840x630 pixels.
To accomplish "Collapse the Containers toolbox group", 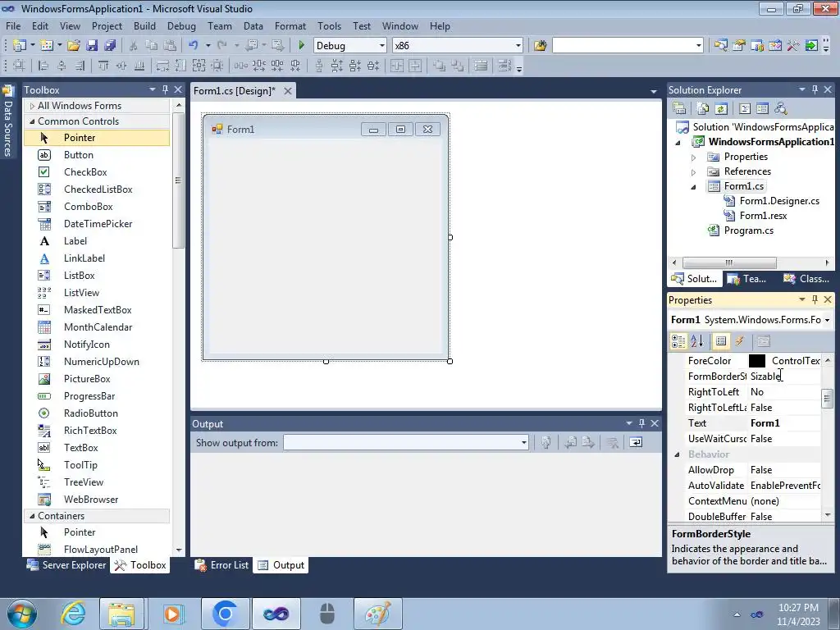I will (x=32, y=516).
